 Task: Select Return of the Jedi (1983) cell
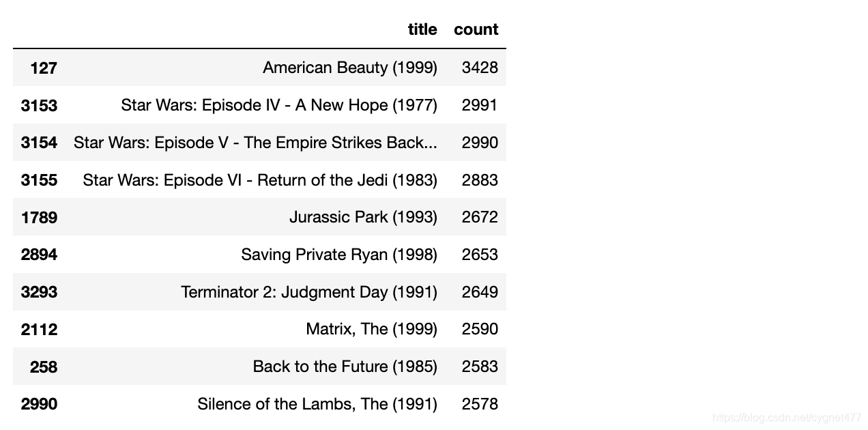(x=260, y=180)
